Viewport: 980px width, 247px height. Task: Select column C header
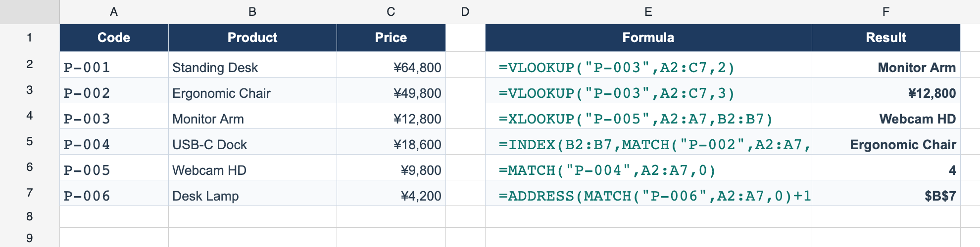click(391, 12)
